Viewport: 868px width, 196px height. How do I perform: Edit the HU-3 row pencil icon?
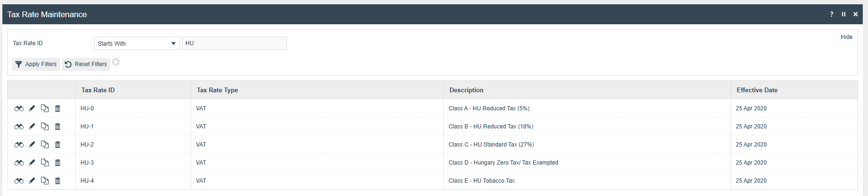pyautogui.click(x=32, y=163)
